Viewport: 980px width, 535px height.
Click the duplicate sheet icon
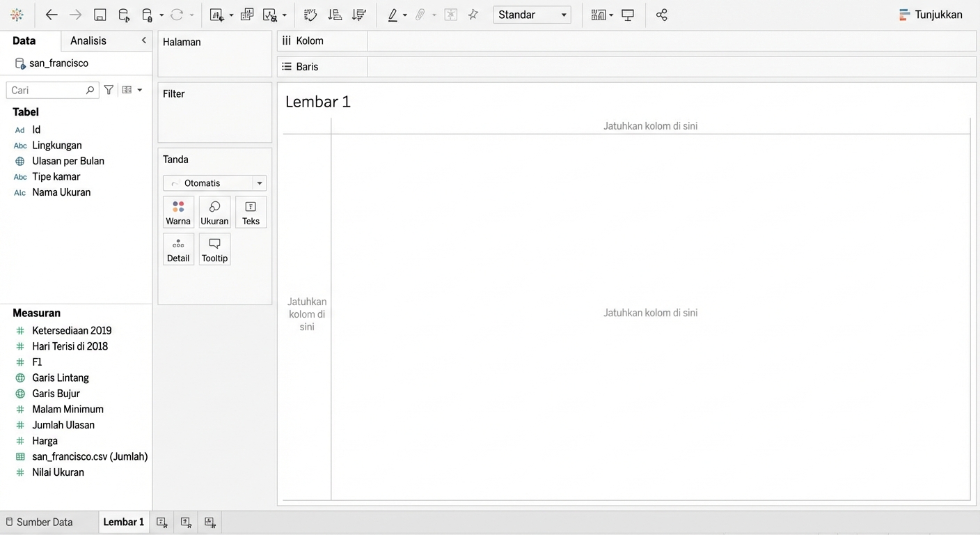[x=247, y=15]
